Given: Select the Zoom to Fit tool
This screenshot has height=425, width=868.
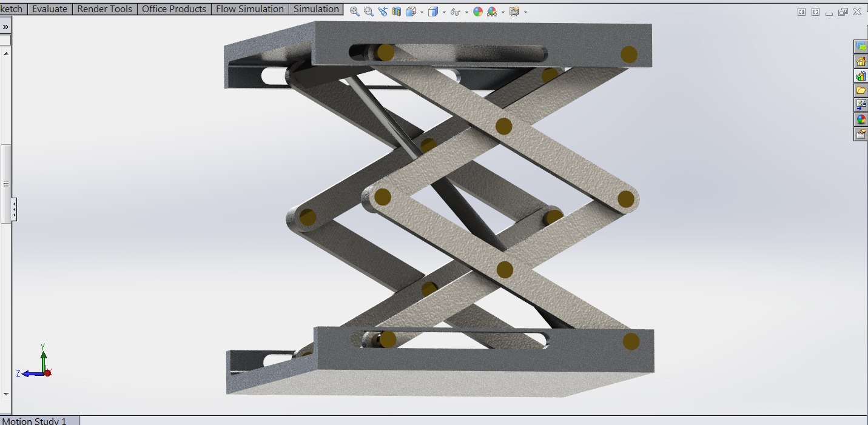Looking at the screenshot, I should pos(355,10).
